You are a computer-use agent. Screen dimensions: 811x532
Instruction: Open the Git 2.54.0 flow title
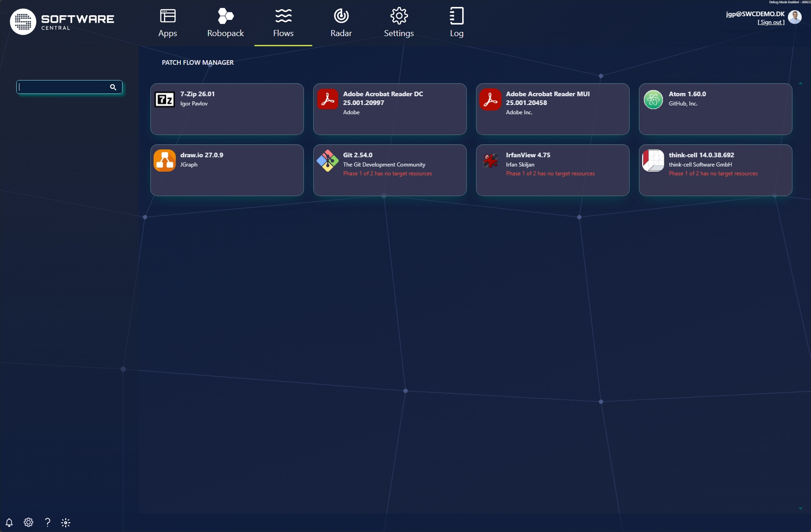(358, 155)
